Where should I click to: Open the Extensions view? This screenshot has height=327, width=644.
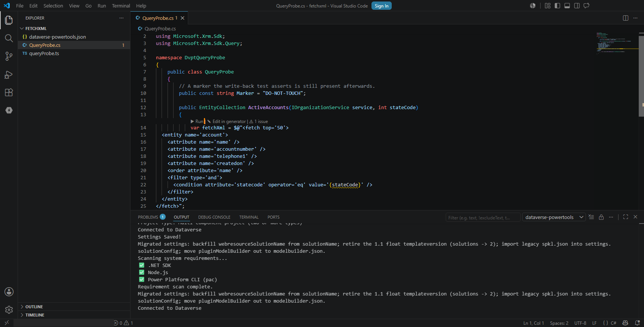[9, 93]
